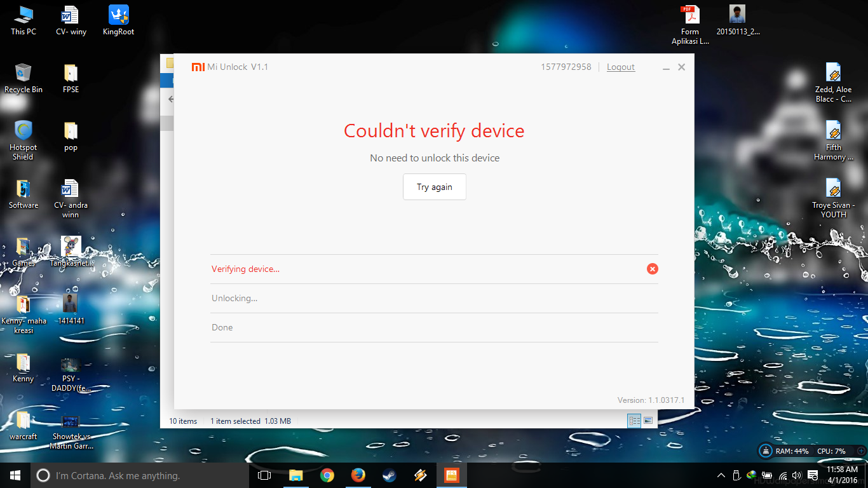Click the "No need to unlock this device" message

coord(435,158)
